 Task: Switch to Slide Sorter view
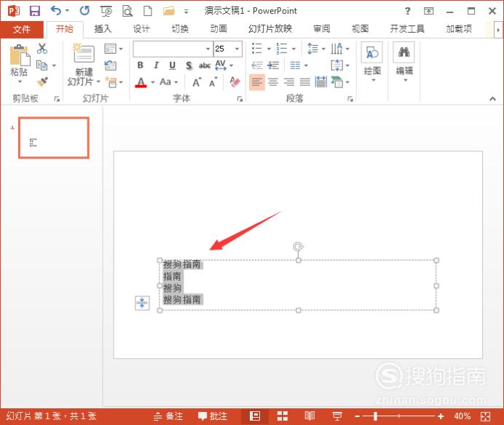tap(283, 416)
